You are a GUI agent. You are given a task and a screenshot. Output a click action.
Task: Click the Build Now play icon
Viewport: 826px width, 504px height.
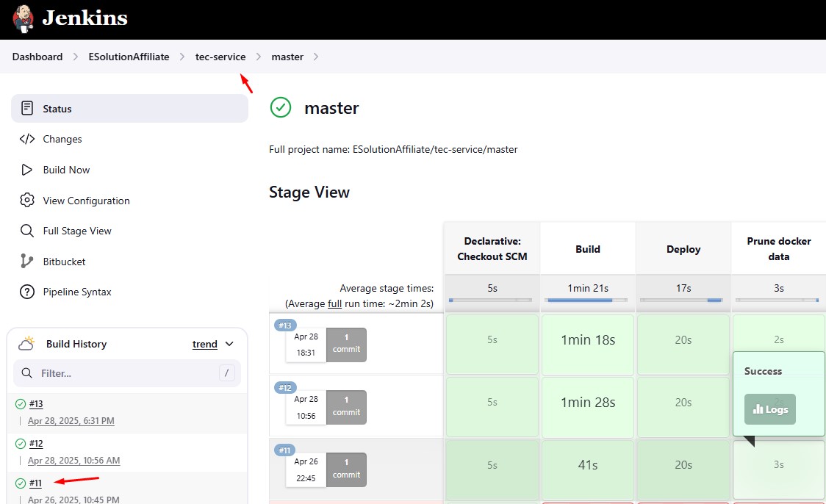click(27, 170)
